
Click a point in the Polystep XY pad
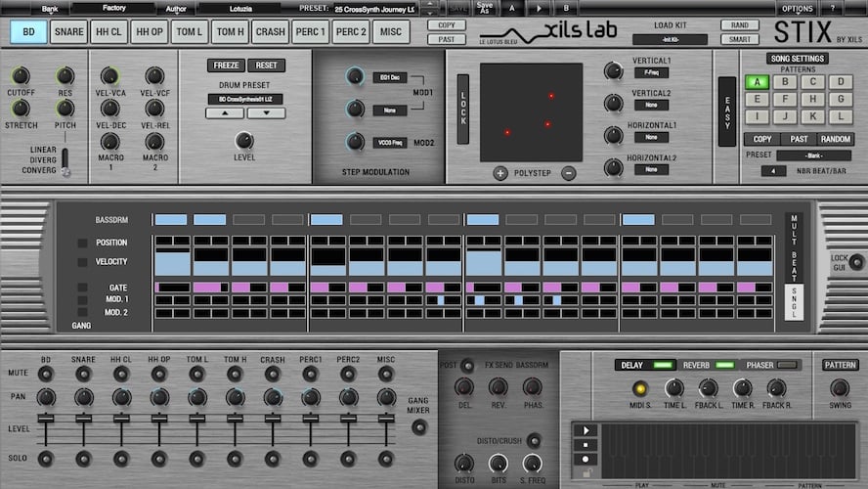click(531, 111)
